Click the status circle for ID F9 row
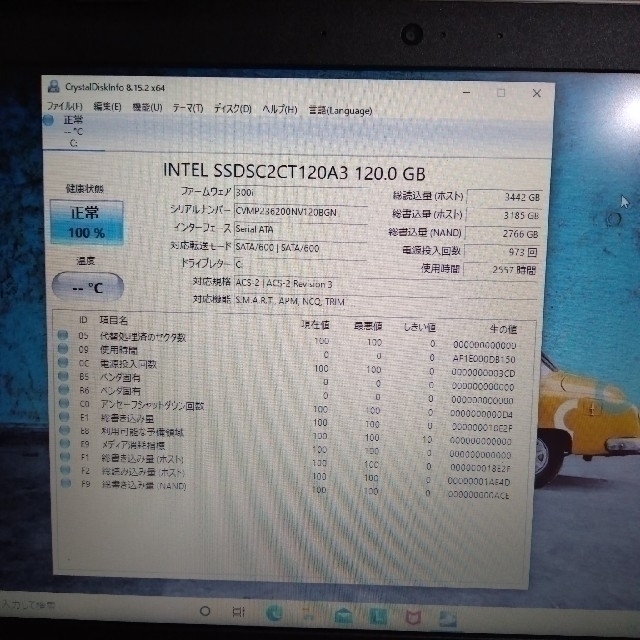This screenshot has width=640, height=640. point(66,483)
